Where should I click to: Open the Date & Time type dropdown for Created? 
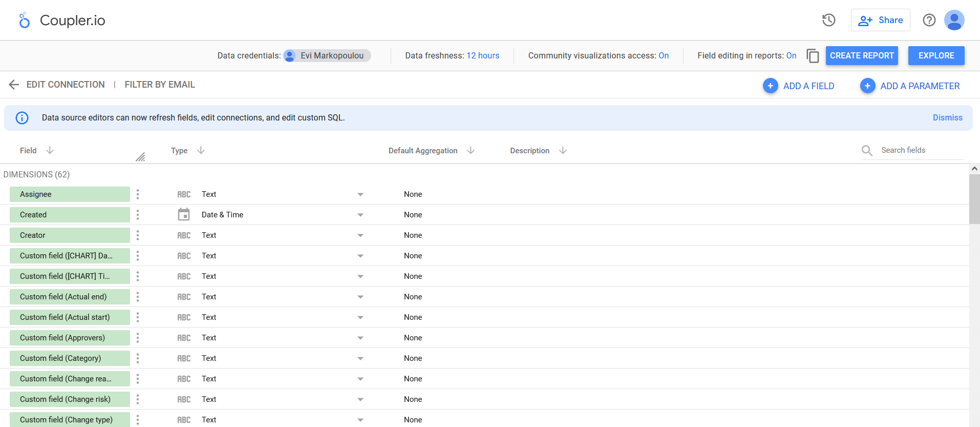tap(360, 215)
